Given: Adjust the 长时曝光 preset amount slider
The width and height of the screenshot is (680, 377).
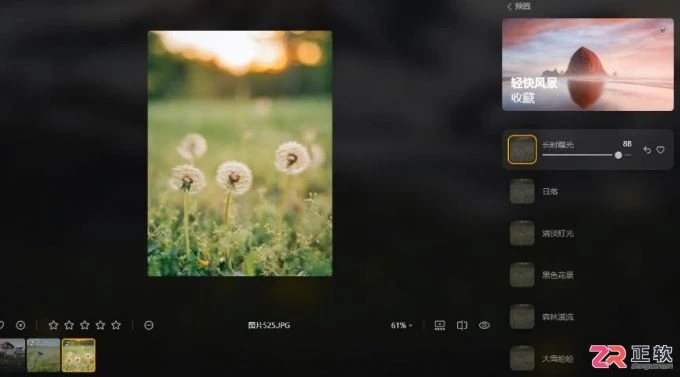Looking at the screenshot, I should 586,155.
